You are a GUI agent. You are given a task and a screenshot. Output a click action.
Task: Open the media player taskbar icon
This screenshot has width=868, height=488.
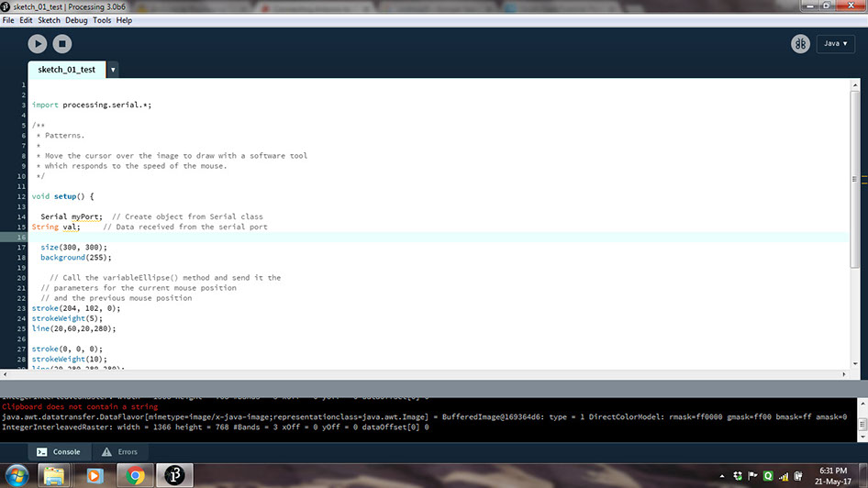[95, 476]
